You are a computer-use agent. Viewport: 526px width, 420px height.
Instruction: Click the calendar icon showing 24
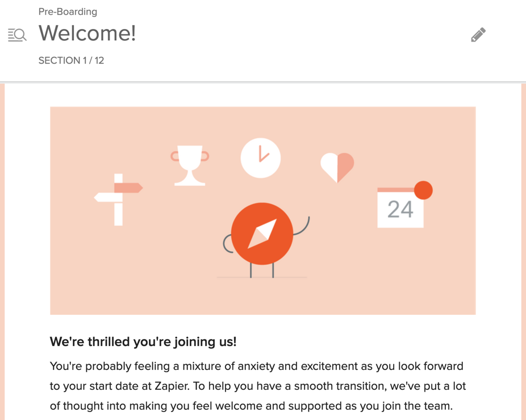point(400,207)
